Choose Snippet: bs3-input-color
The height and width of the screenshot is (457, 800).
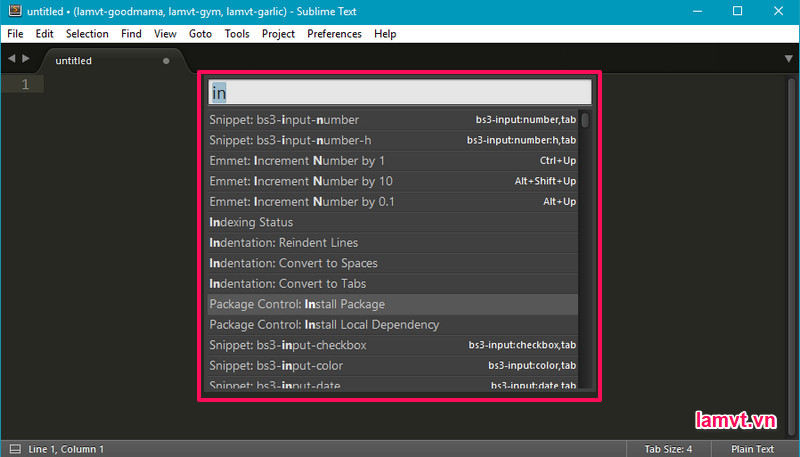point(392,366)
